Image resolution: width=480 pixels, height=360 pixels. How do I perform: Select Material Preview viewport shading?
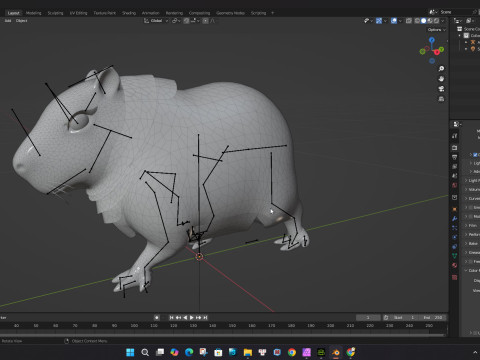point(430,21)
